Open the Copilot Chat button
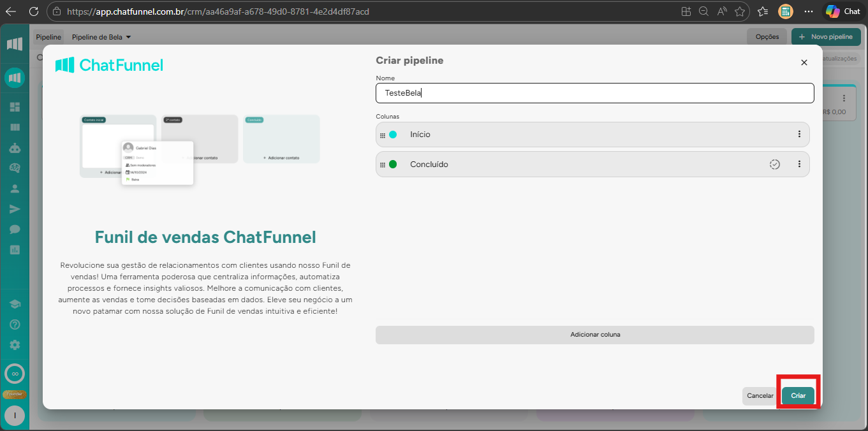Viewport: 868px width, 431px height. [843, 11]
